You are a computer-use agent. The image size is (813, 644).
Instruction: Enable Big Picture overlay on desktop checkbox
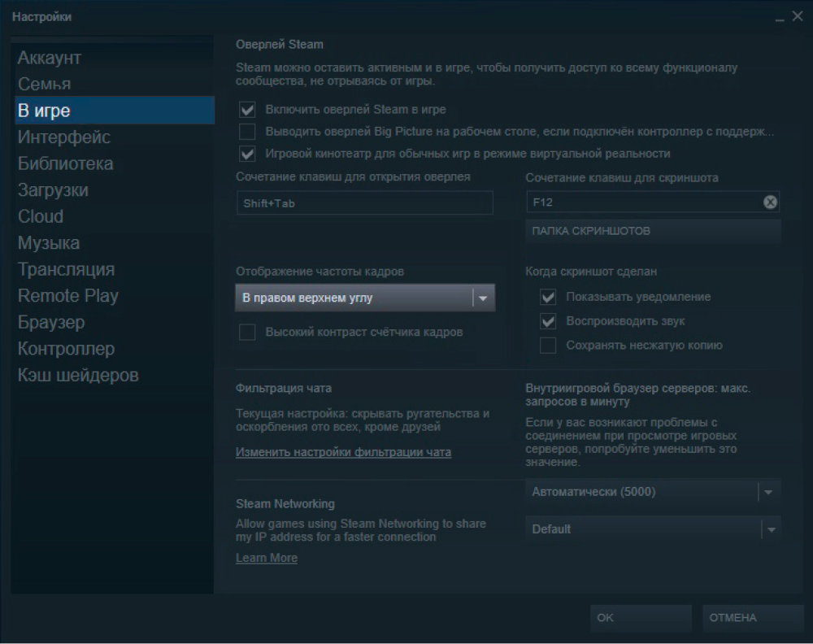click(247, 132)
